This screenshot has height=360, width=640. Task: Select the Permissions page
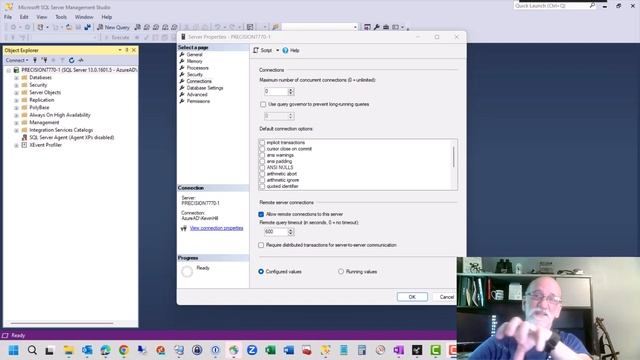coord(198,101)
